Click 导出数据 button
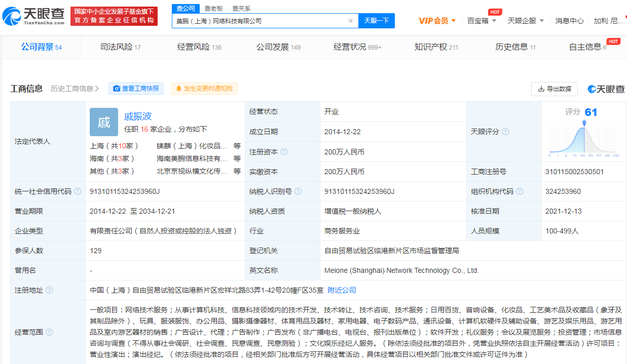 pyautogui.click(x=555, y=89)
